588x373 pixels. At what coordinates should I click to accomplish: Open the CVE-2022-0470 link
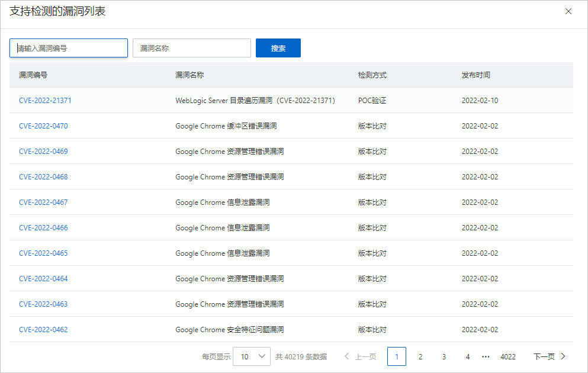click(43, 126)
